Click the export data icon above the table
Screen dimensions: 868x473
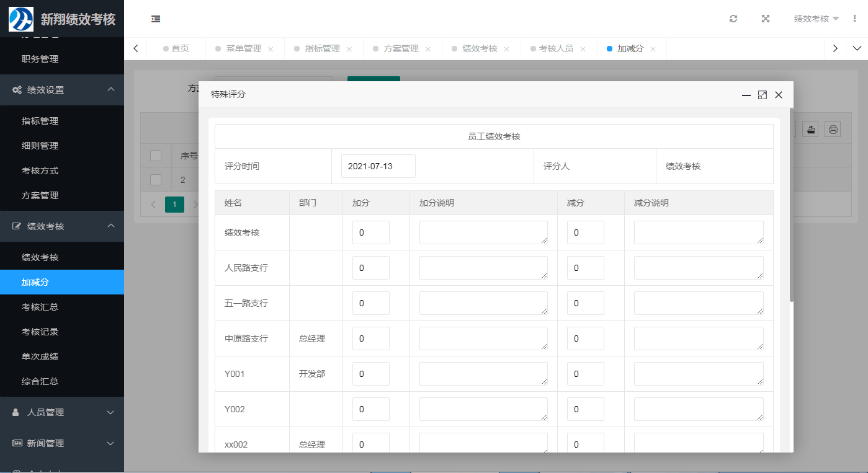[x=811, y=128]
